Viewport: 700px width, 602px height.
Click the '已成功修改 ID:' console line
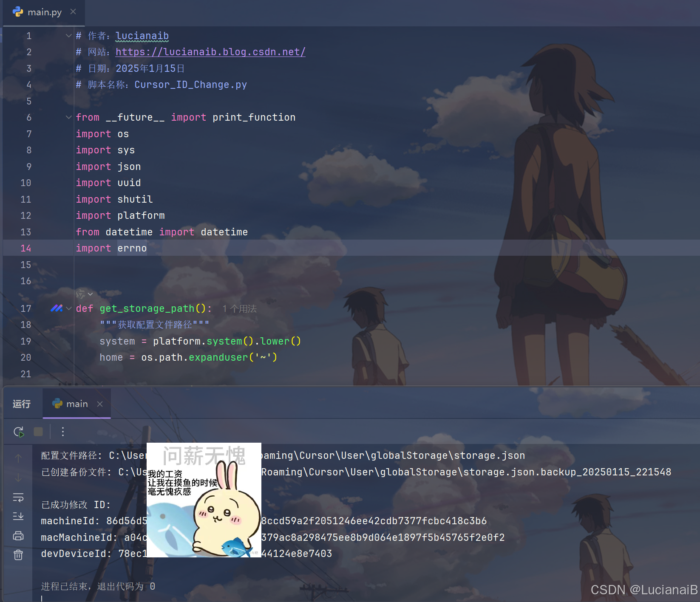tap(76, 505)
